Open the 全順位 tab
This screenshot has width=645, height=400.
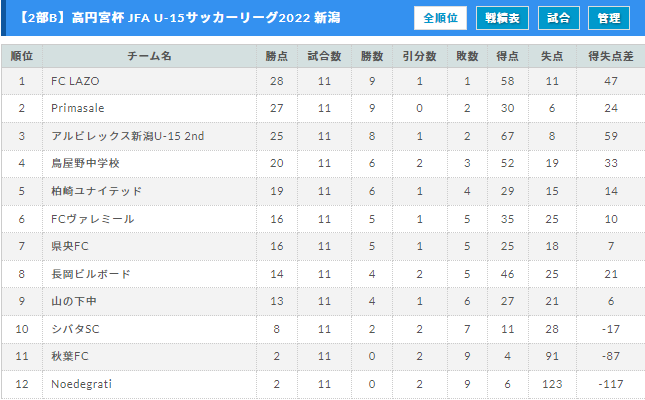point(440,18)
